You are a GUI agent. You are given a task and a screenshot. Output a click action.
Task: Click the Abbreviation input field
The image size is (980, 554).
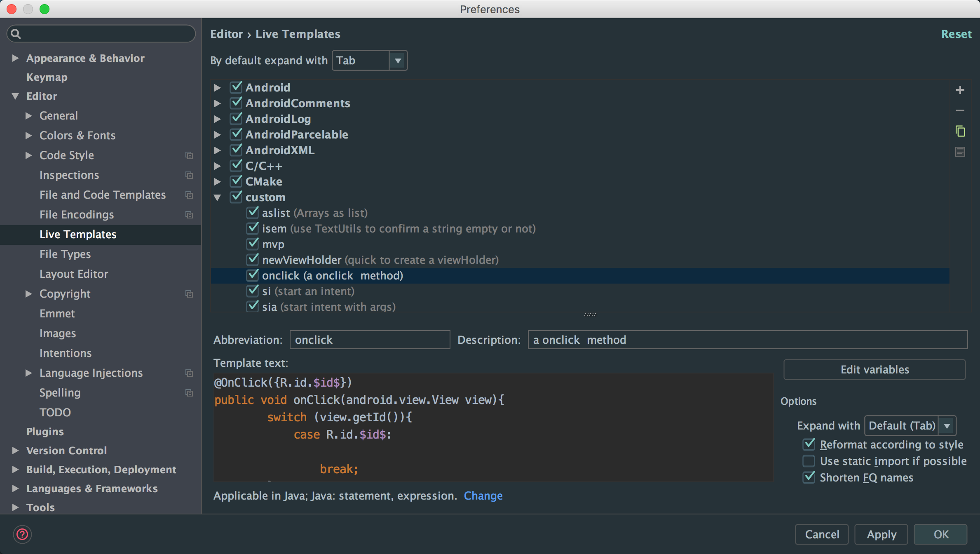pos(370,340)
